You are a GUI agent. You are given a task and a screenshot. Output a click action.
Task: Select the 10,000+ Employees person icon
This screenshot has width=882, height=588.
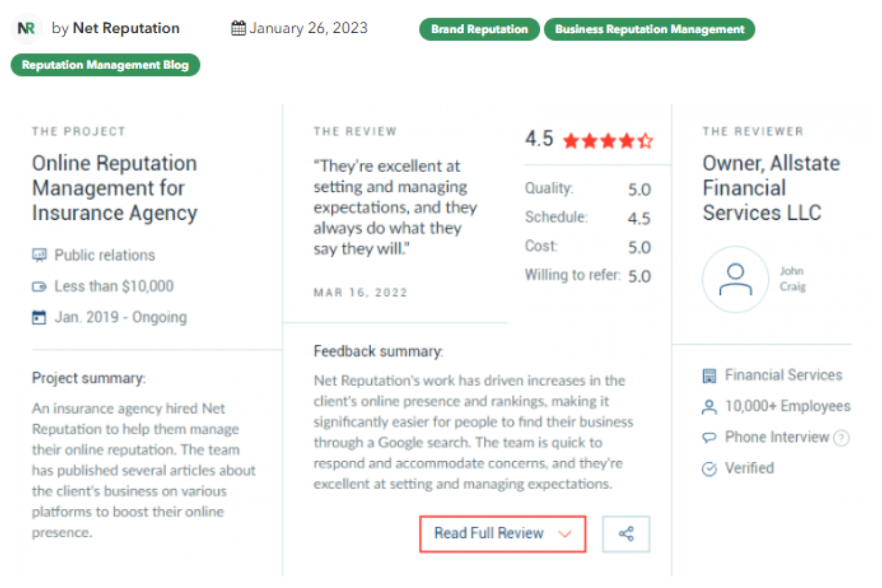[x=709, y=406]
